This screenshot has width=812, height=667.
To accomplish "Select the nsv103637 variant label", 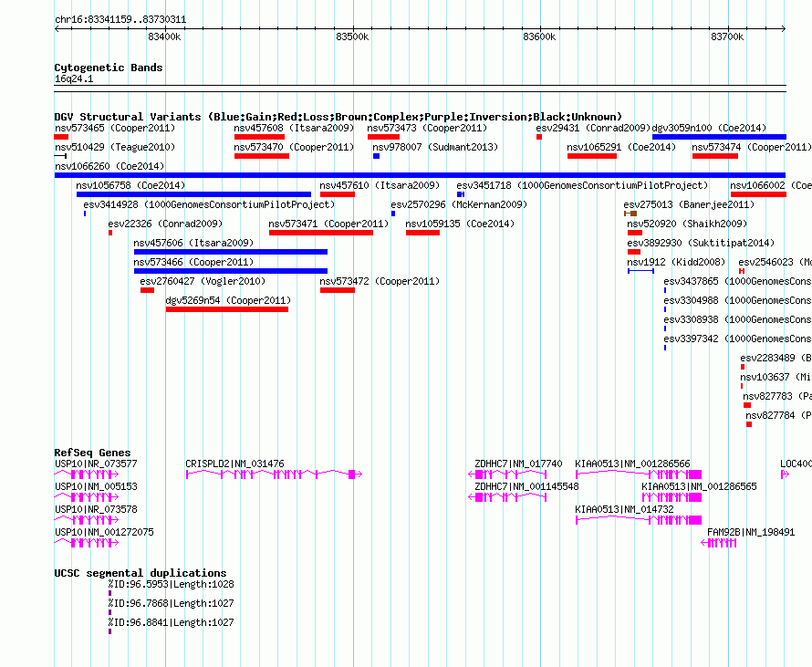I will tap(776, 377).
